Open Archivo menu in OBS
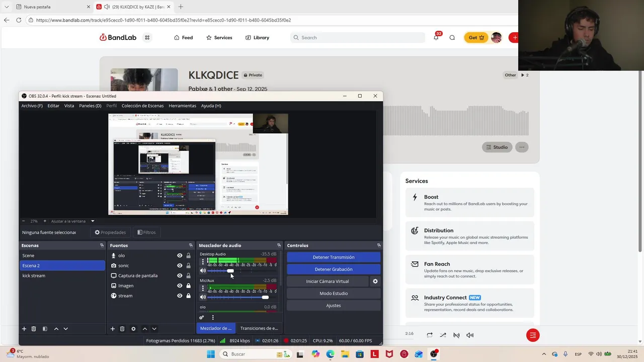Image resolution: width=644 pixels, height=362 pixels. 32,106
